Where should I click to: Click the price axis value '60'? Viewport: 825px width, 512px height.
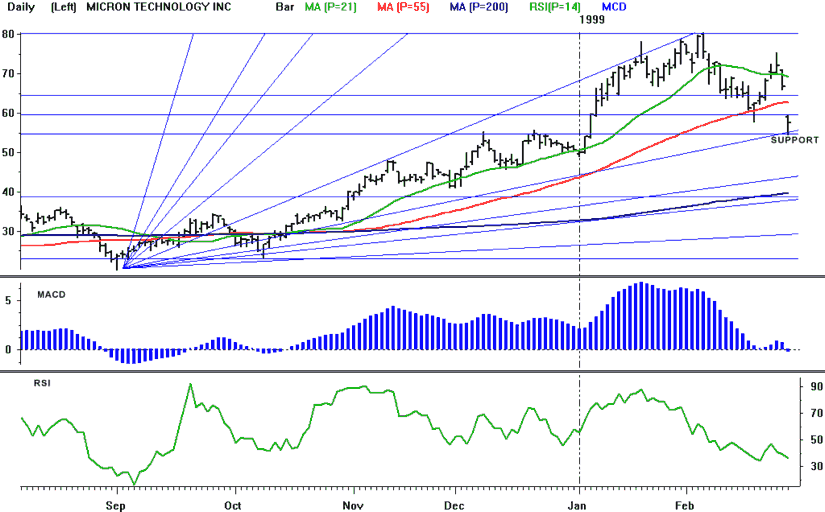[8, 113]
